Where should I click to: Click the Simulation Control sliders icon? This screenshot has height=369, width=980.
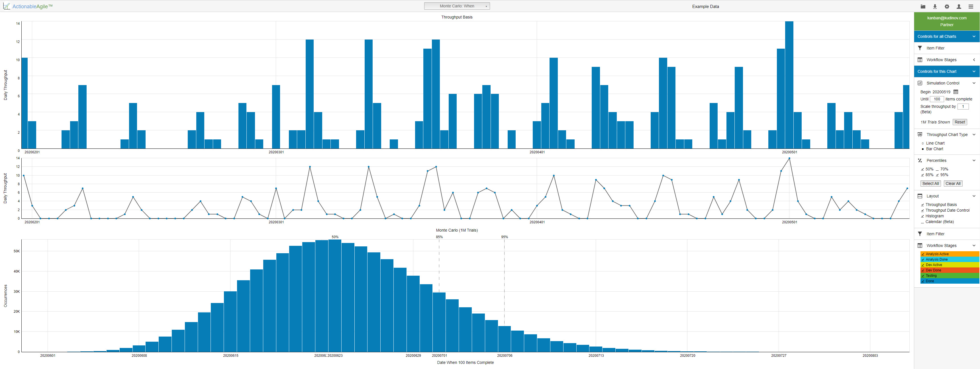click(920, 83)
